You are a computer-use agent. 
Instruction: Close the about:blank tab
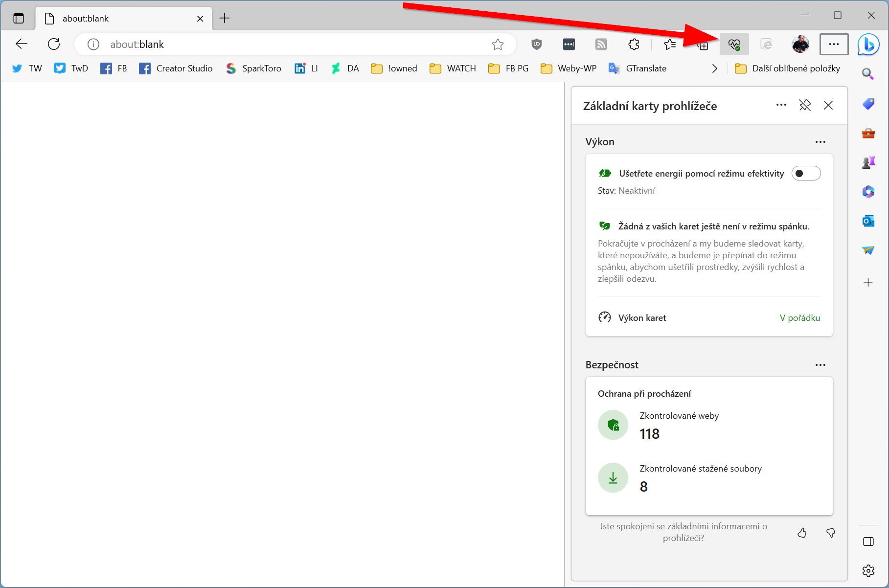coord(200,19)
